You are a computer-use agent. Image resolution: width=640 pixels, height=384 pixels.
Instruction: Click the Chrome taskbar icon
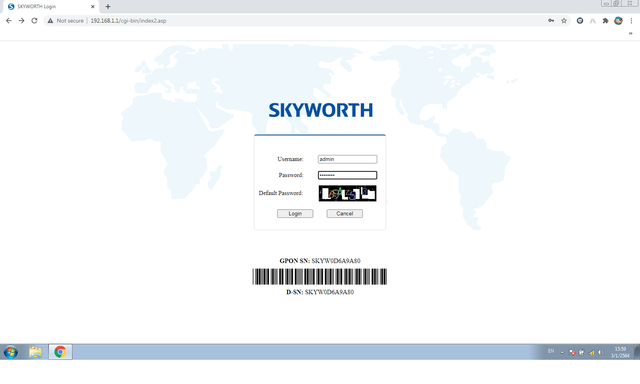coord(60,352)
